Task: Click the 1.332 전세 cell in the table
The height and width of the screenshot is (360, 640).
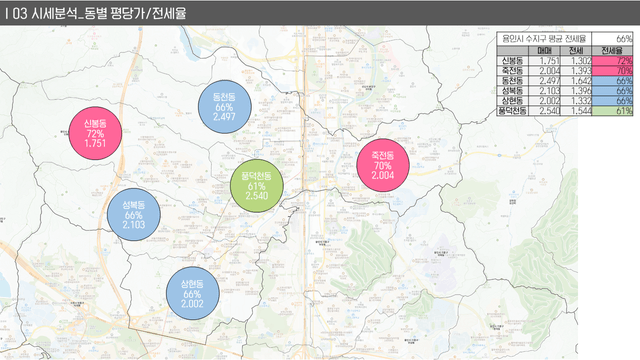Action: pos(576,100)
